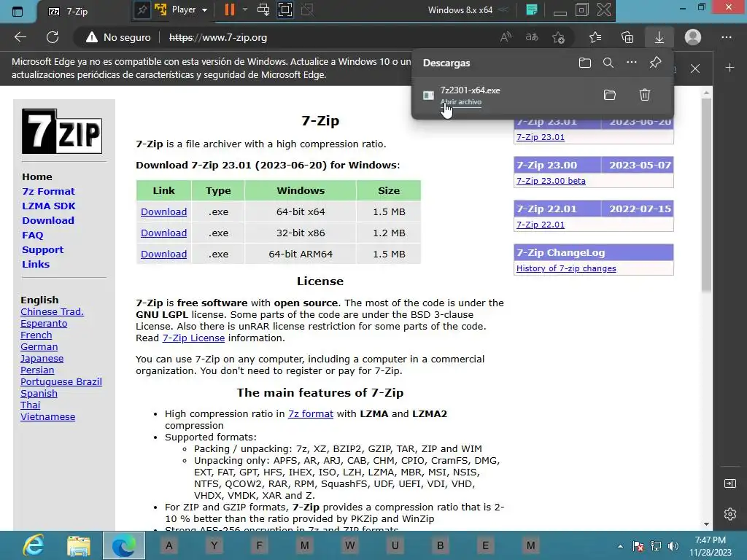Open the Support page

click(42, 250)
